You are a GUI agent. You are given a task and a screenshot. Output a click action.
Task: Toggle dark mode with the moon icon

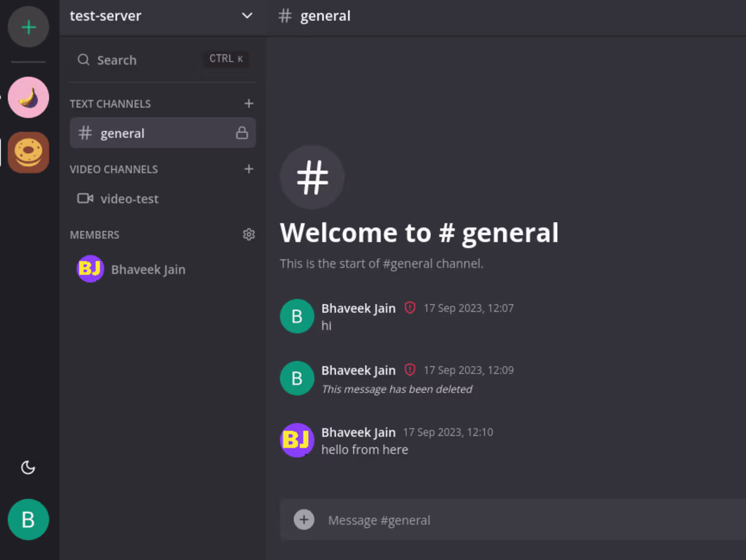point(28,467)
